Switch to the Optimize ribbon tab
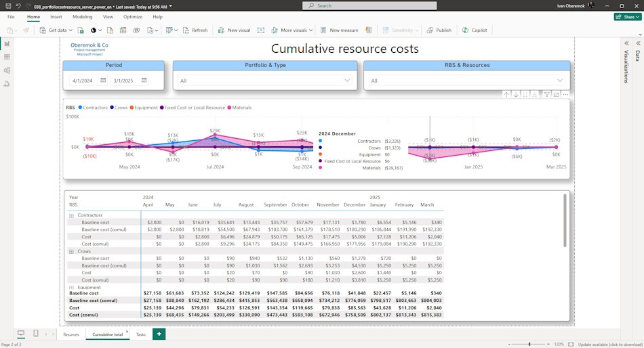 click(133, 17)
